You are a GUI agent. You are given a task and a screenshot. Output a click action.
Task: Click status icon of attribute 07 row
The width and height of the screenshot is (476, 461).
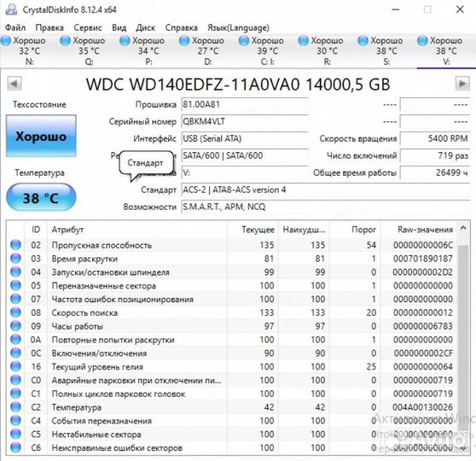click(15, 299)
